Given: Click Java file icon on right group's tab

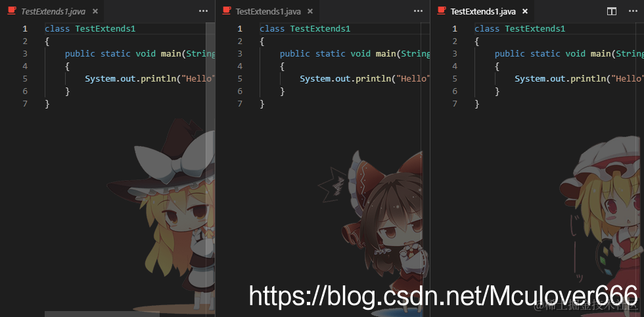Looking at the screenshot, I should 442,11.
